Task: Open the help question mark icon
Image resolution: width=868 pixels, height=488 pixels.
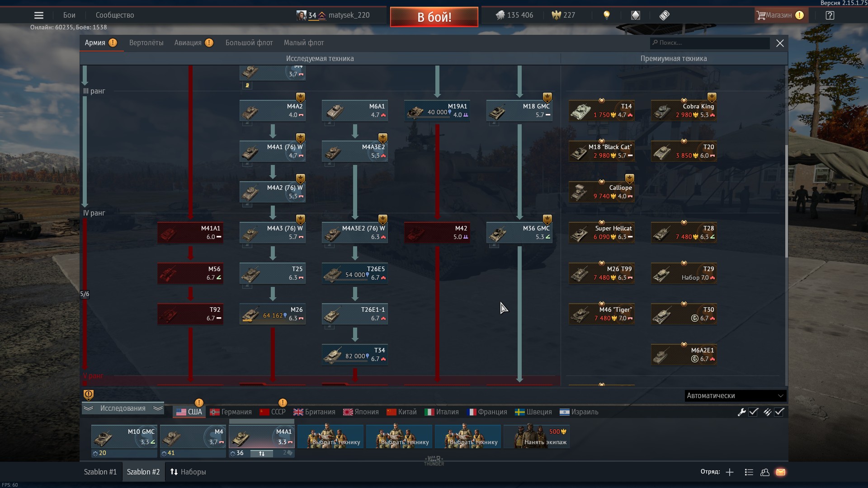Action: click(x=830, y=15)
